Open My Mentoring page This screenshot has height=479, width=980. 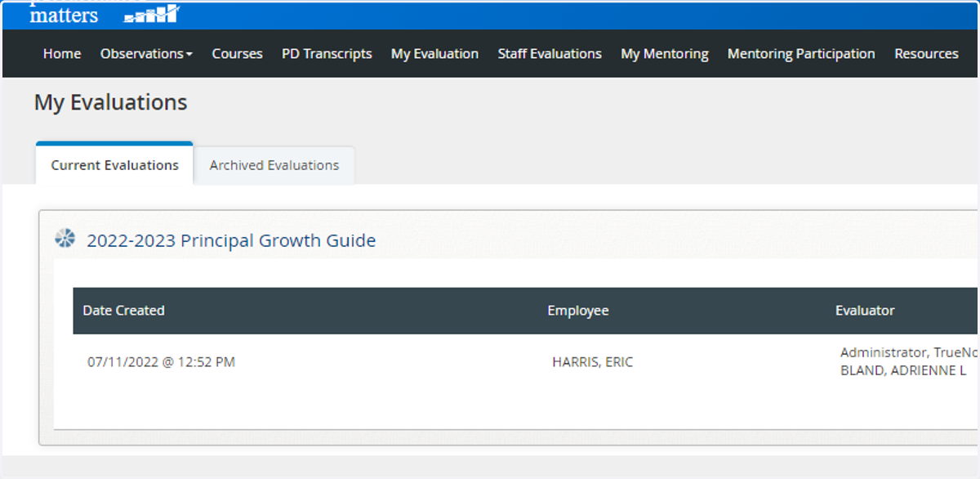pyautogui.click(x=665, y=54)
